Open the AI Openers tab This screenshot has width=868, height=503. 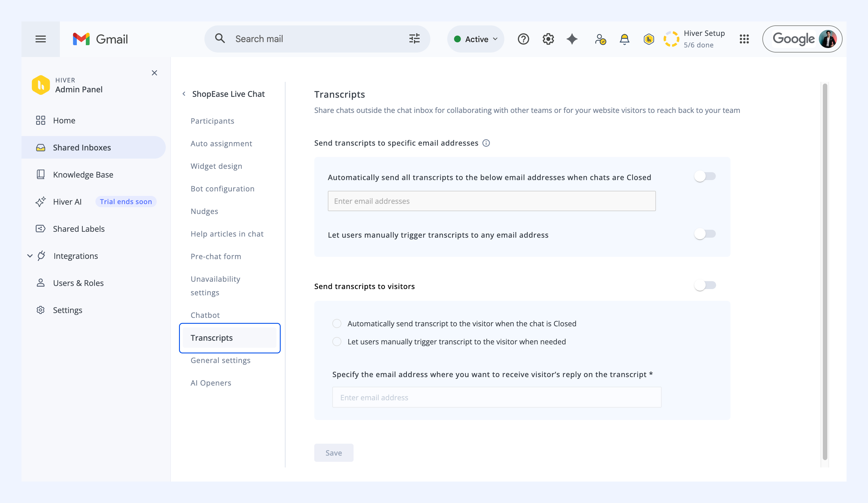tap(211, 383)
